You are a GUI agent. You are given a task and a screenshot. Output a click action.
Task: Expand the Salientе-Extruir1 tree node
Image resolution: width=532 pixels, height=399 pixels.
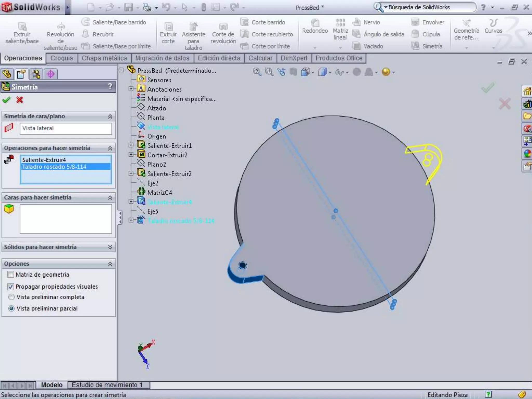[x=131, y=145]
